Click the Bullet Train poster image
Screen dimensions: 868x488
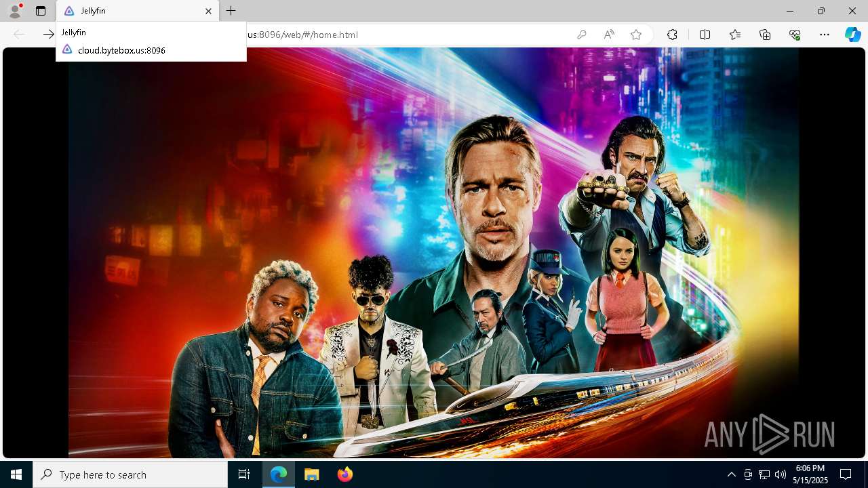pyautogui.click(x=433, y=252)
